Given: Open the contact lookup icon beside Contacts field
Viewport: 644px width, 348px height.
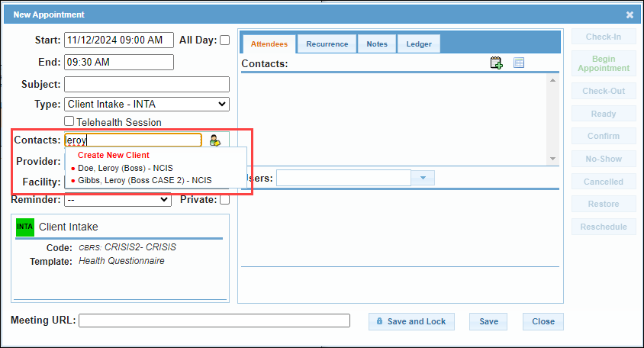Looking at the screenshot, I should pyautogui.click(x=215, y=140).
